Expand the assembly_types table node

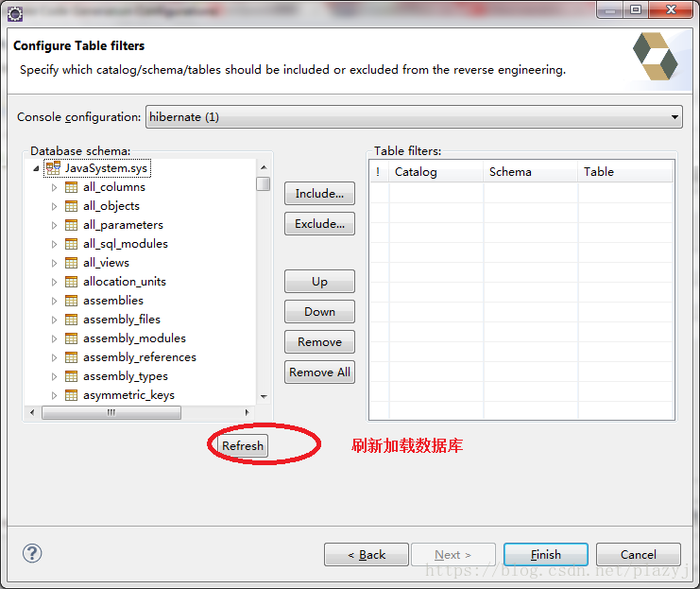pos(55,376)
